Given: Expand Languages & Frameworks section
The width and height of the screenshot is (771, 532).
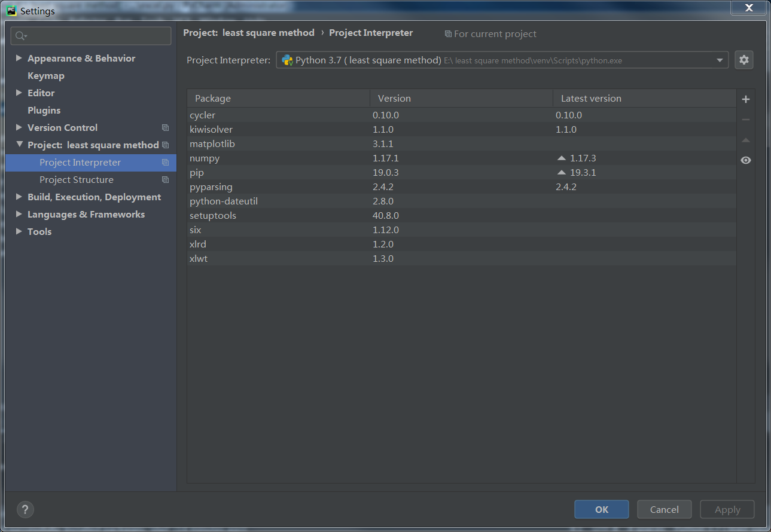Looking at the screenshot, I should pos(19,214).
